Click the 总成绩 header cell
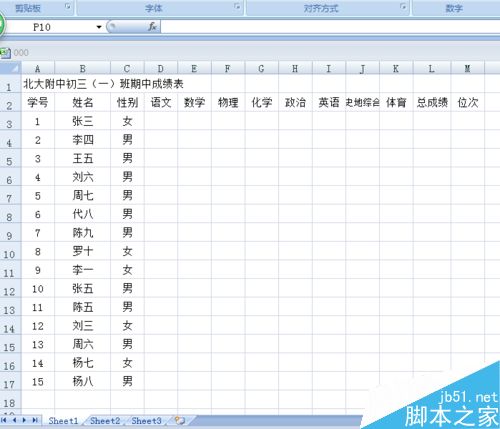Viewport: 500px width, 429px height. [x=432, y=102]
